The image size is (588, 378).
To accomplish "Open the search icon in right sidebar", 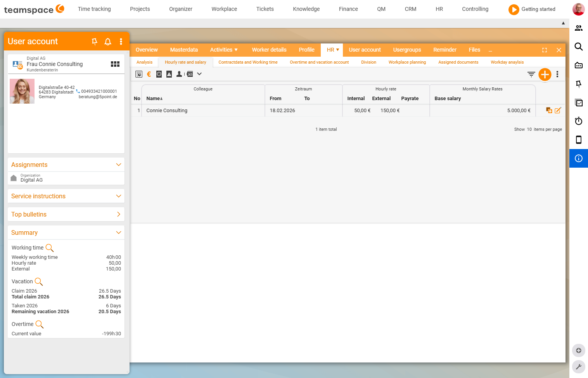I will [x=579, y=47].
